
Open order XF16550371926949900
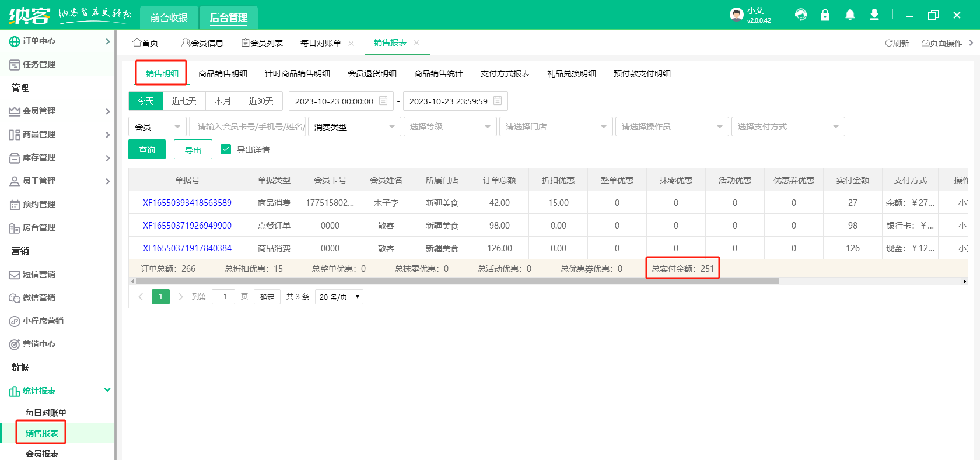(187, 226)
